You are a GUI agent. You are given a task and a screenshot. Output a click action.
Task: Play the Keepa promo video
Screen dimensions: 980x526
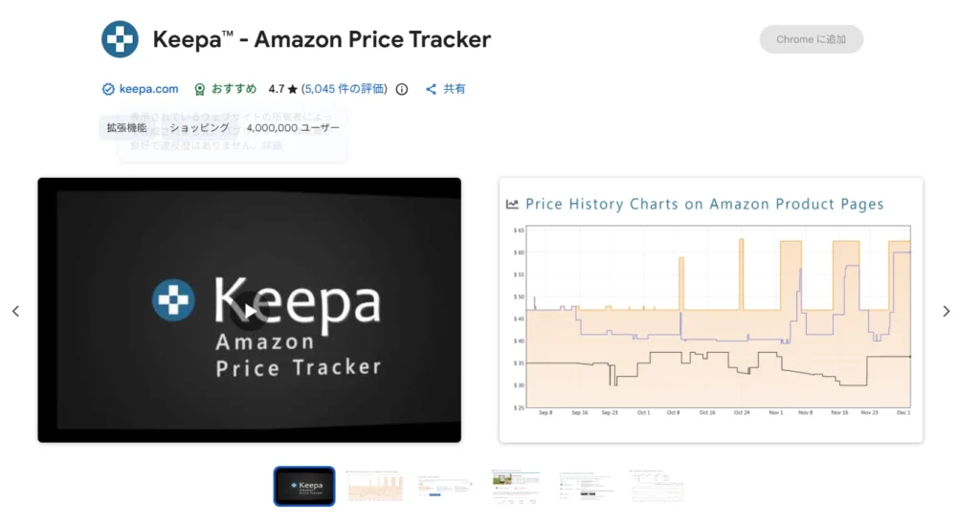coord(249,310)
